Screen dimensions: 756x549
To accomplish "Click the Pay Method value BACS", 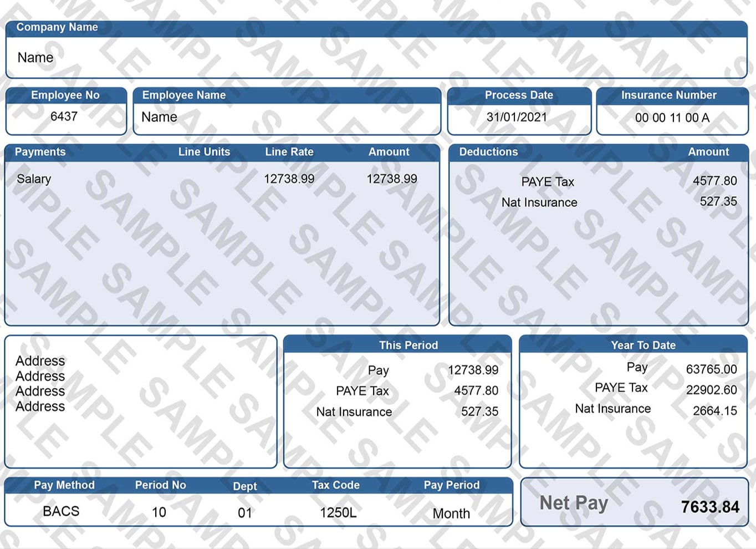I will point(61,511).
